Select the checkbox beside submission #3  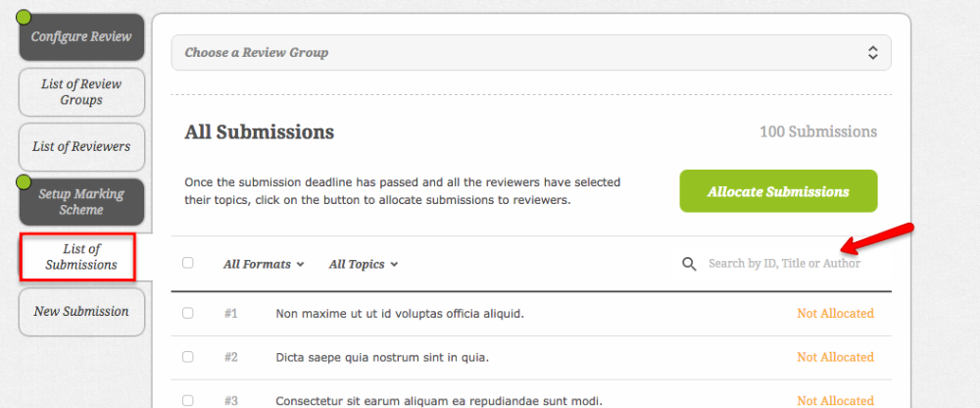click(x=187, y=400)
